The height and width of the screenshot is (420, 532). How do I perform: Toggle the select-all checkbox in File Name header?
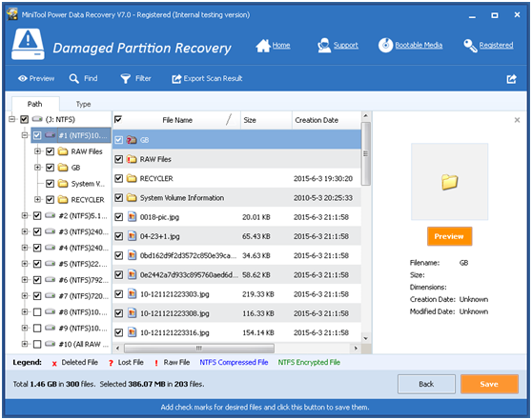(118, 119)
